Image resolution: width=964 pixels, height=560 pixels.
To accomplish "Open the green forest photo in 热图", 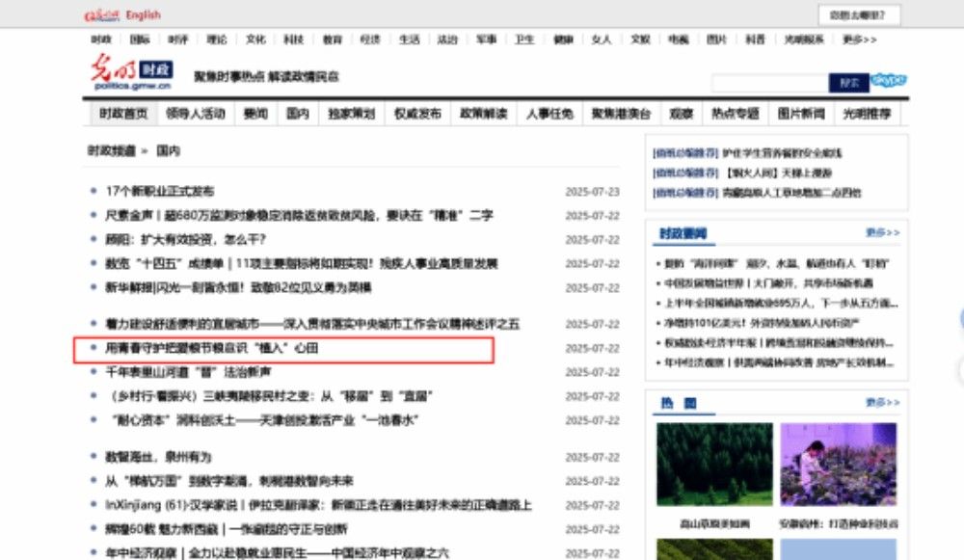I will point(714,464).
